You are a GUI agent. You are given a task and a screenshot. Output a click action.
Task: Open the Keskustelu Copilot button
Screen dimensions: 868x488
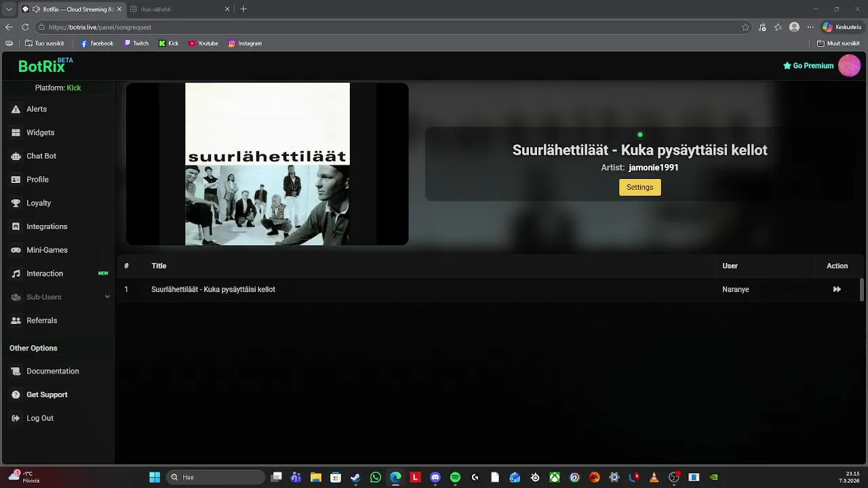point(842,27)
